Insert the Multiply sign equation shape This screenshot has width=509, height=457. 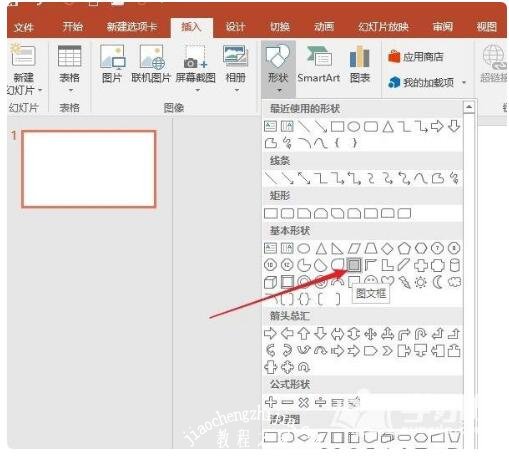[304, 402]
